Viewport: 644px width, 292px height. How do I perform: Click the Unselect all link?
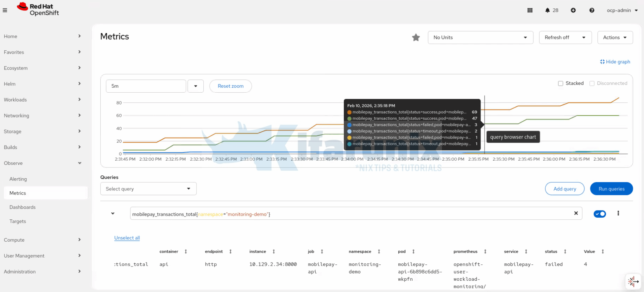(127, 238)
